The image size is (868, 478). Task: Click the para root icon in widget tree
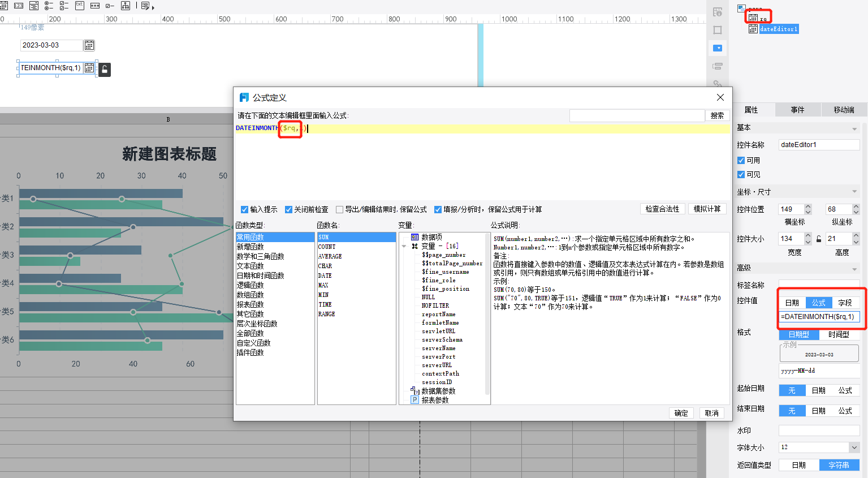coord(741,8)
